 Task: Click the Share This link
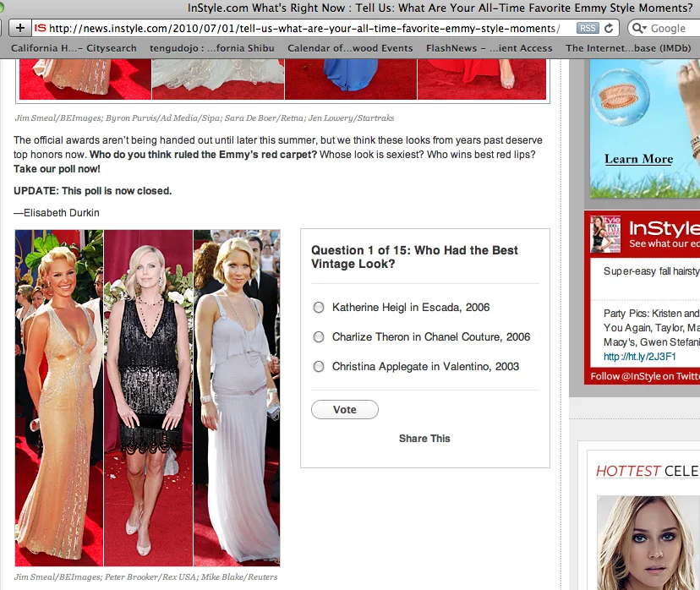[x=424, y=439]
